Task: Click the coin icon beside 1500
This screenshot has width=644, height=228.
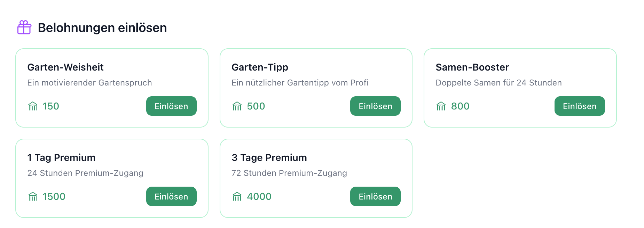Action: pos(33,196)
